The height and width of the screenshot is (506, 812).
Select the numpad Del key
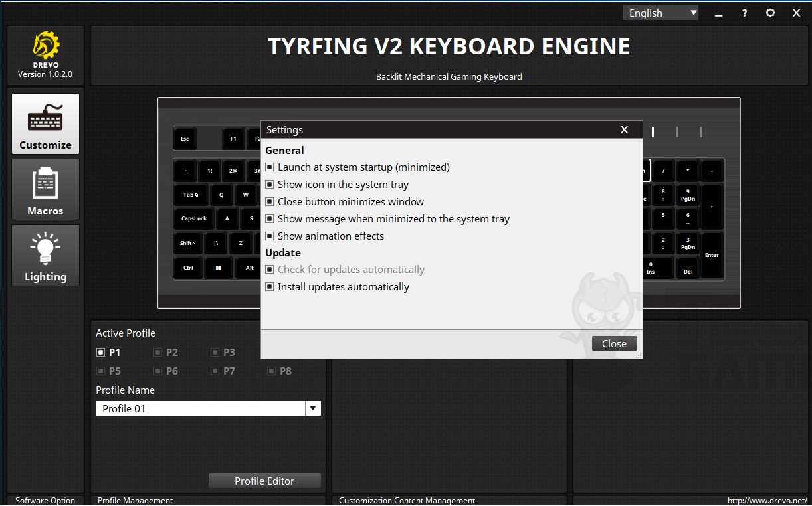(x=688, y=268)
